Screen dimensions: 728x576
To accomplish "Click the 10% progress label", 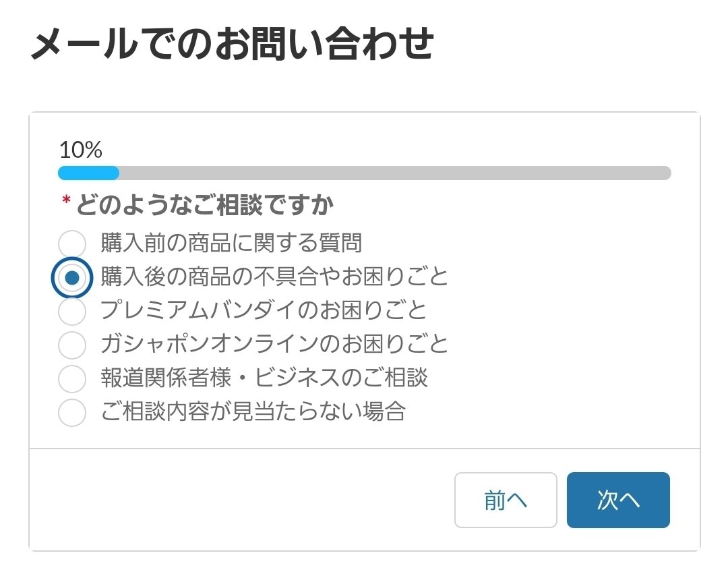I will coord(81,150).
